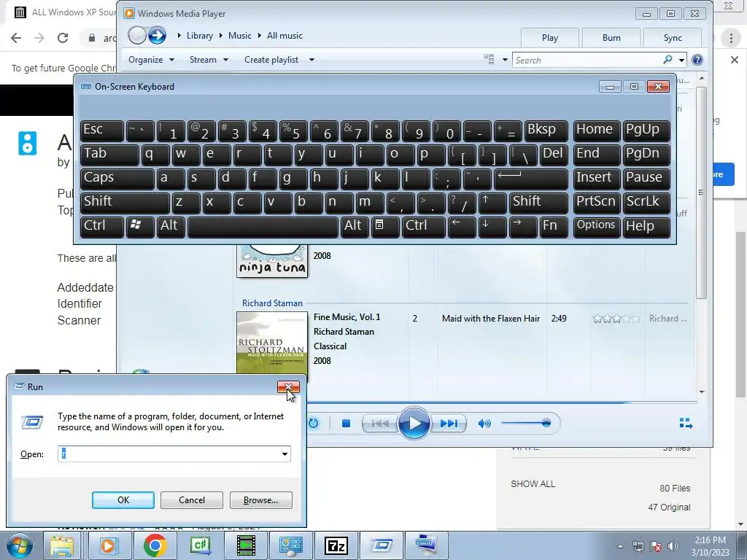747x560 pixels.
Task: Click Music in the breadcrumb
Action: 239,36
